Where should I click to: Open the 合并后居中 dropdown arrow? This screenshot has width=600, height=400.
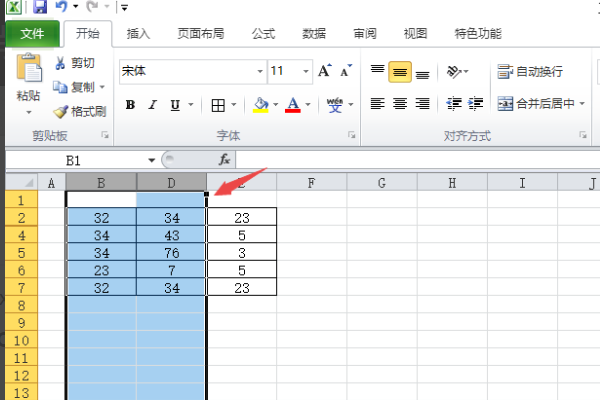tap(582, 103)
